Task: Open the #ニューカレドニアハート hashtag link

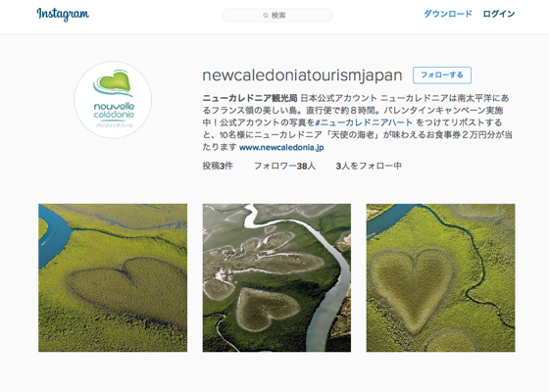Action: coord(364,122)
